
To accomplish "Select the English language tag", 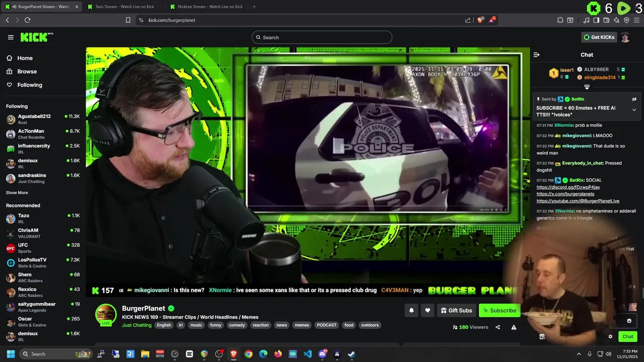I will click(x=164, y=325).
